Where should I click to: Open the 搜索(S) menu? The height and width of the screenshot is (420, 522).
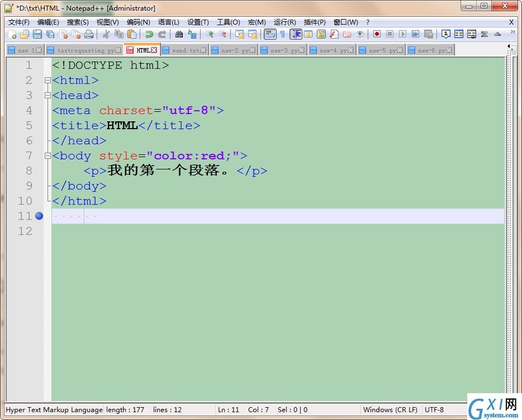(x=78, y=22)
